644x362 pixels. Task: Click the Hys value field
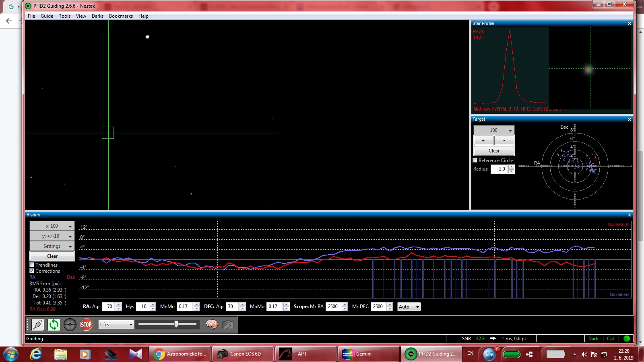coord(143,306)
